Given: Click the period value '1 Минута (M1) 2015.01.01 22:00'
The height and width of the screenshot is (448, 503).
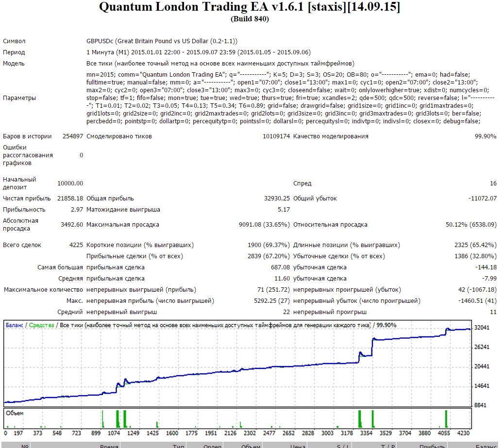Looking at the screenshot, I should (x=133, y=52).
